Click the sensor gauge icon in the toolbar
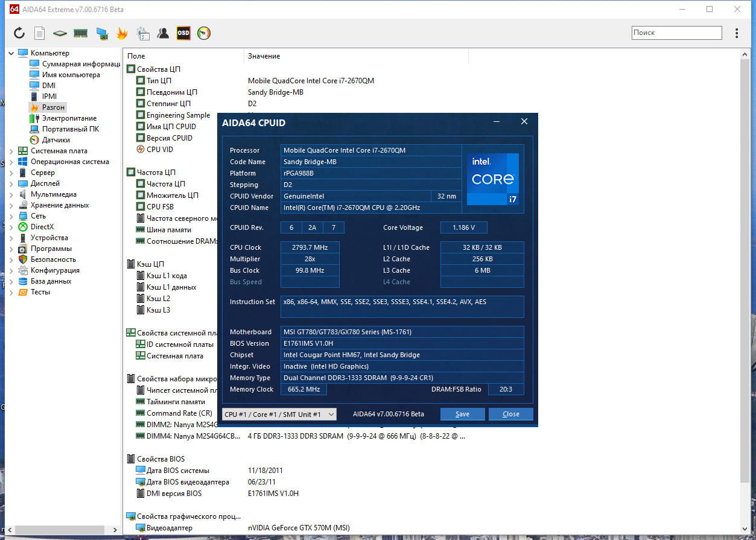This screenshot has width=756, height=540. pos(203,33)
